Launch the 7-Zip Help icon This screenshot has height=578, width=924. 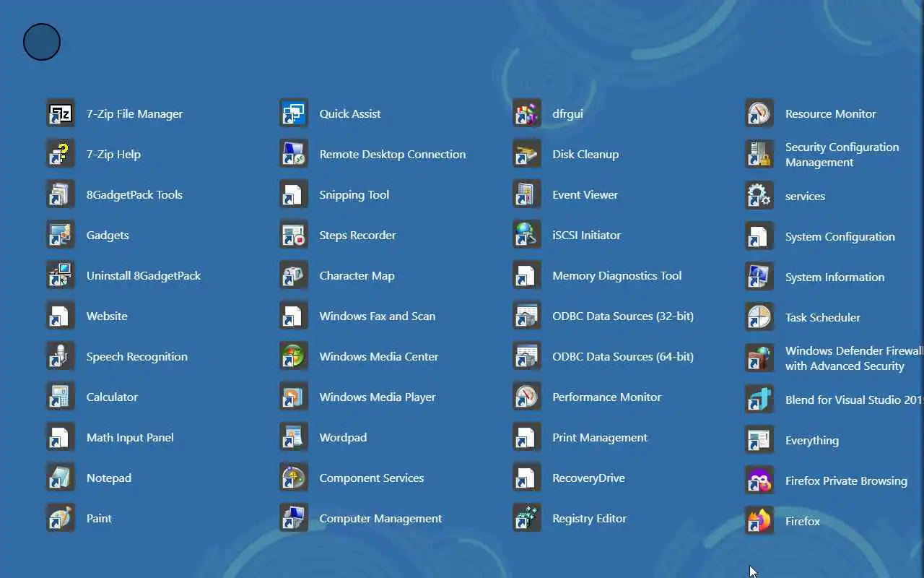point(61,154)
